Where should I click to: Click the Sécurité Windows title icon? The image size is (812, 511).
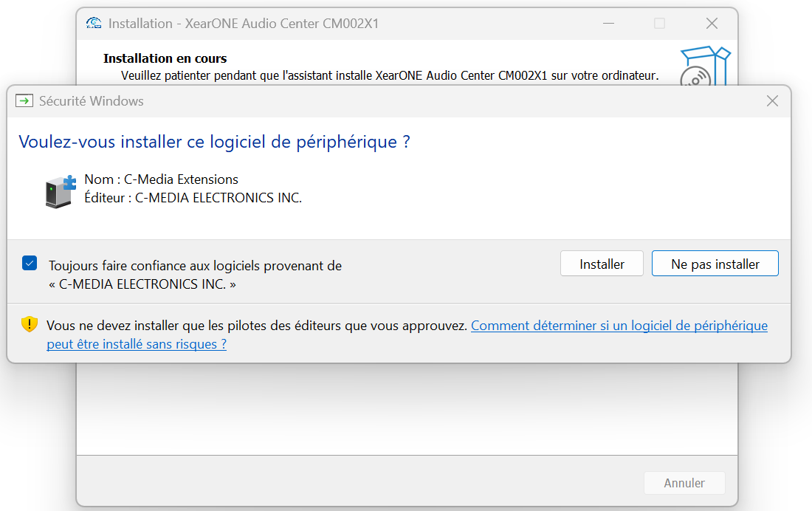click(x=24, y=100)
